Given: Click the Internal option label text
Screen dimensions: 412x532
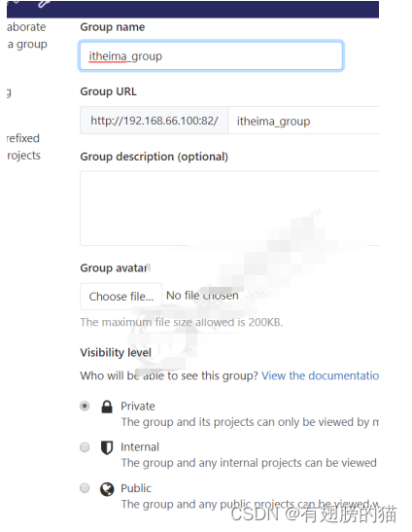Looking at the screenshot, I should tap(140, 447).
